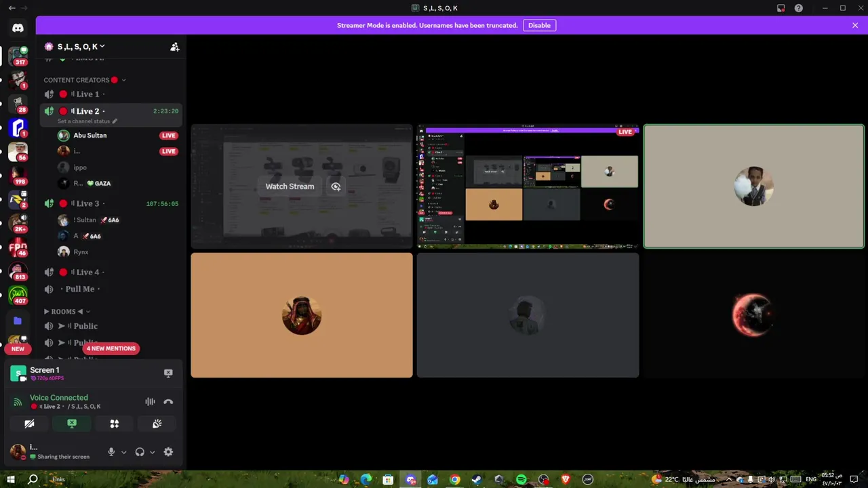
Task: Open Discord direct messages home icon
Action: (x=18, y=28)
